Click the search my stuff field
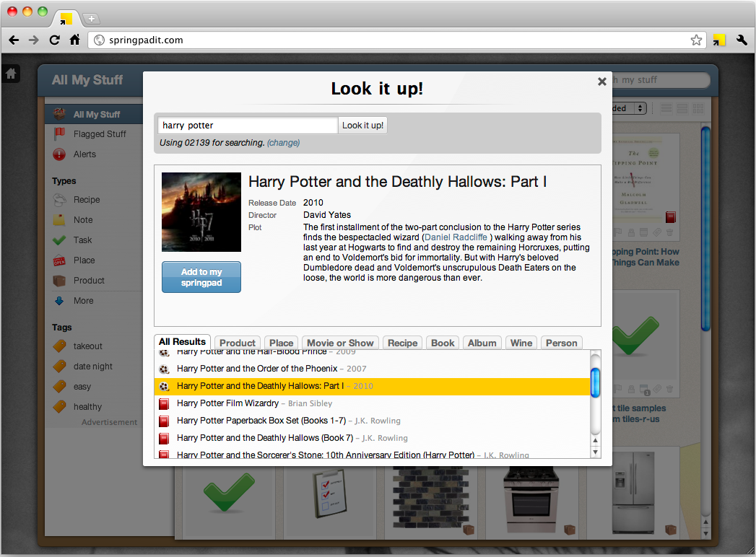Viewport: 756px width, 557px height. tap(661, 80)
